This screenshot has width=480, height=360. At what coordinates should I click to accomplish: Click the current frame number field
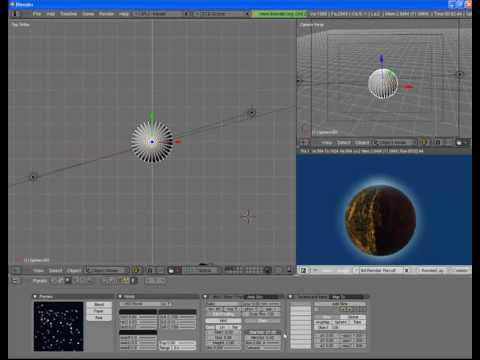coord(155,281)
